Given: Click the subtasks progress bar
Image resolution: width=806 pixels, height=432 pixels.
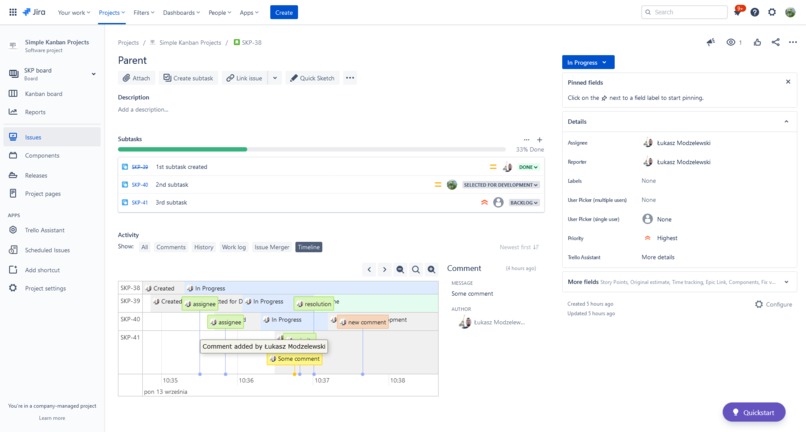Looking at the screenshot, I should pyautogui.click(x=311, y=149).
